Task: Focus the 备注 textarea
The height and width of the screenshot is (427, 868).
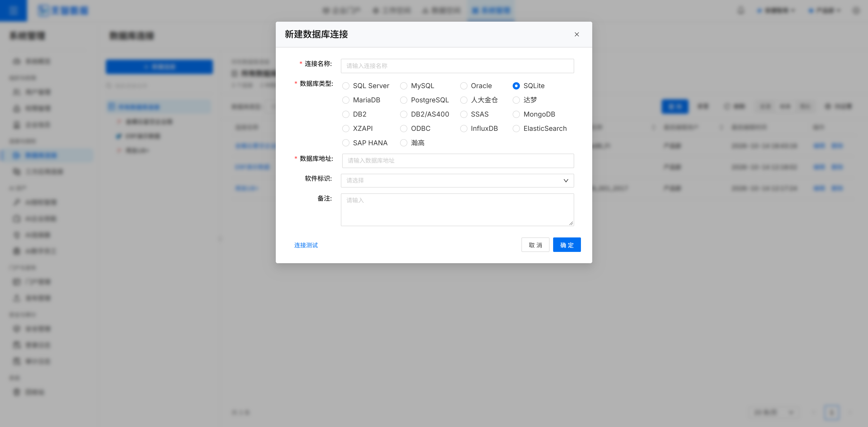Action: click(x=457, y=209)
